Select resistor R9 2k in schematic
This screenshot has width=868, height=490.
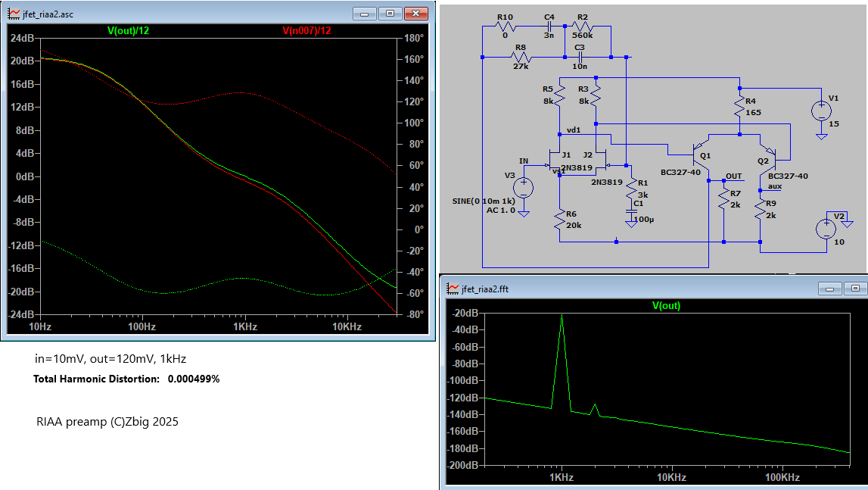(x=760, y=210)
